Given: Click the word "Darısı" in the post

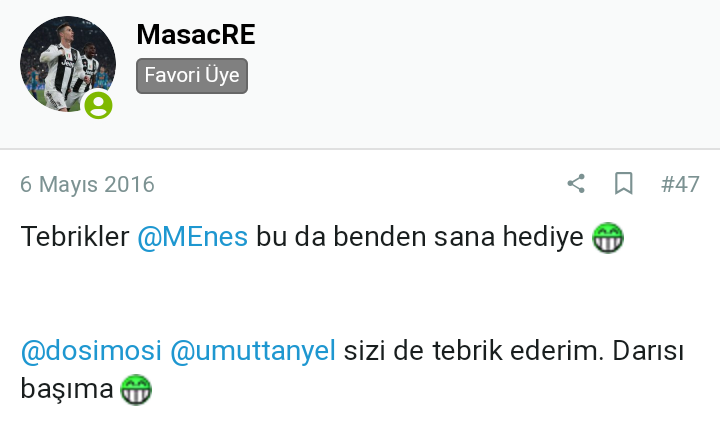Looking at the screenshot, I should 655,352.
